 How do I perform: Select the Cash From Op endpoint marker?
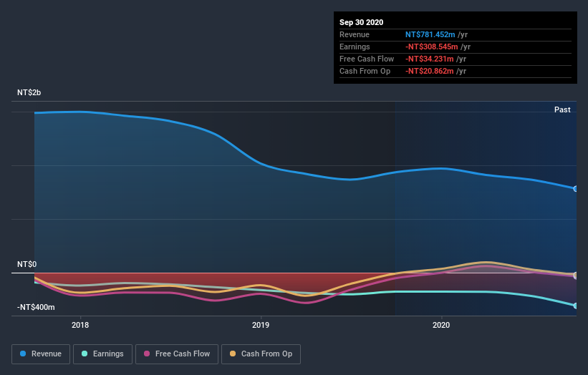576,275
